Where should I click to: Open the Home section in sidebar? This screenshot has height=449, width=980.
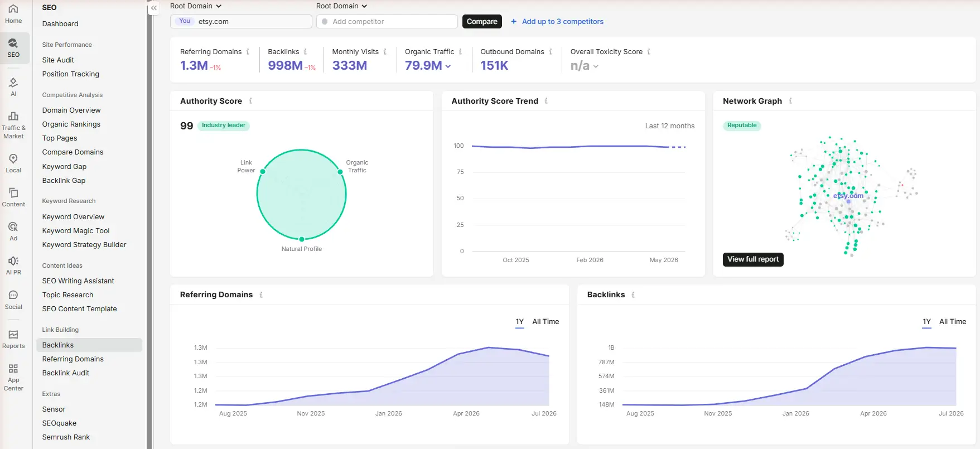point(13,15)
